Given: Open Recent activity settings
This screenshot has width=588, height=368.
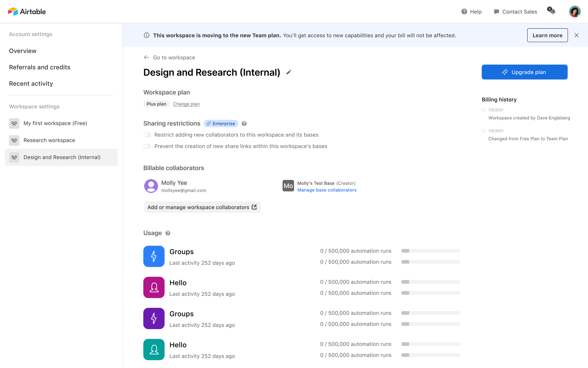Looking at the screenshot, I should (x=31, y=84).
